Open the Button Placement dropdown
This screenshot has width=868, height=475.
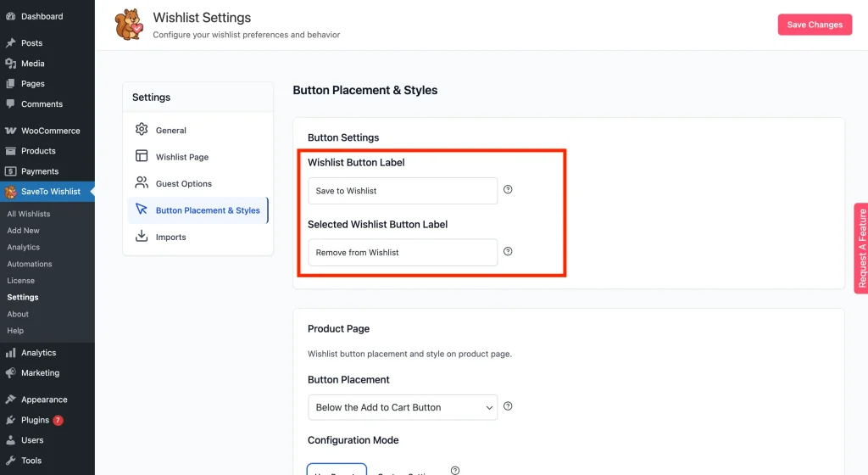click(403, 407)
